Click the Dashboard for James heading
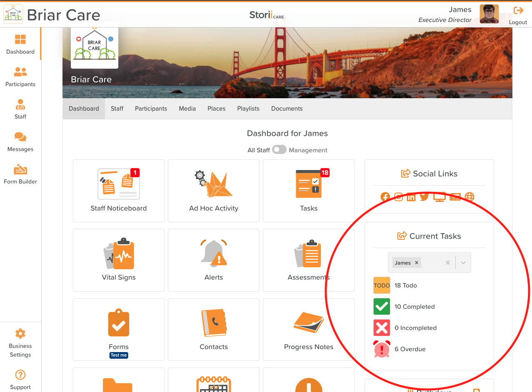The width and height of the screenshot is (532, 392). 287,134
